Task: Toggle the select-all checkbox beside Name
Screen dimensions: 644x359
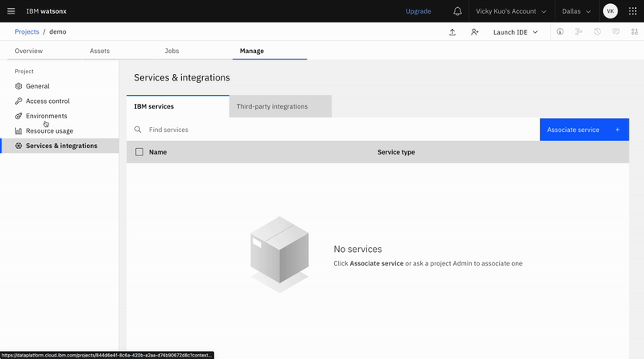Action: click(139, 152)
